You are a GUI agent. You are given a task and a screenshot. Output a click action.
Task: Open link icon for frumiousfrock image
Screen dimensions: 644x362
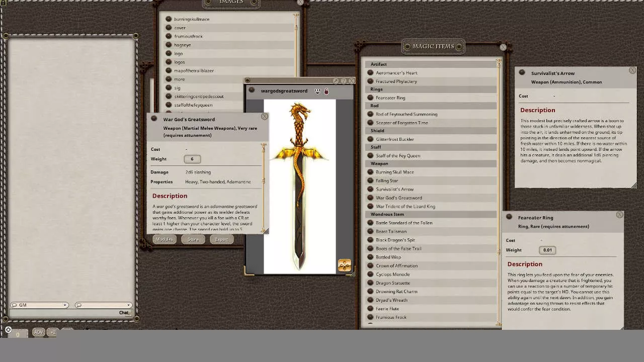tap(169, 36)
